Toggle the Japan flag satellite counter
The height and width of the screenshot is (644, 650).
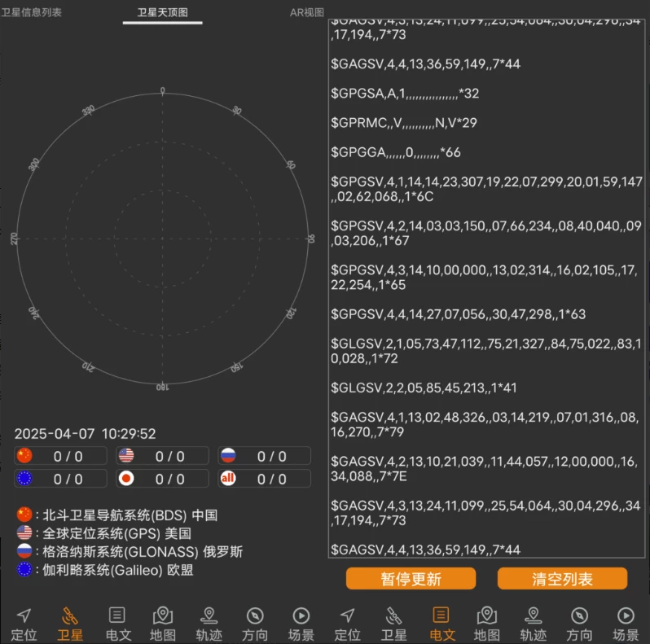click(163, 479)
